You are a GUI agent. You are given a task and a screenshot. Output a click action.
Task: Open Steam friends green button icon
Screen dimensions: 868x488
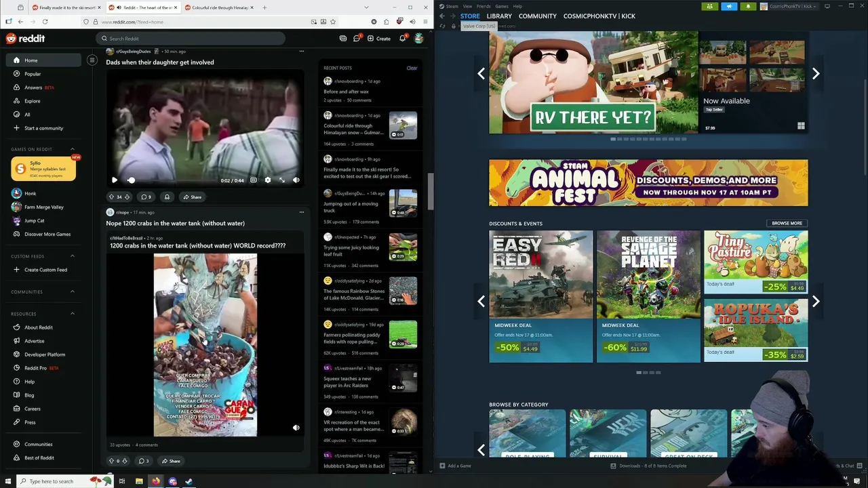tap(710, 7)
